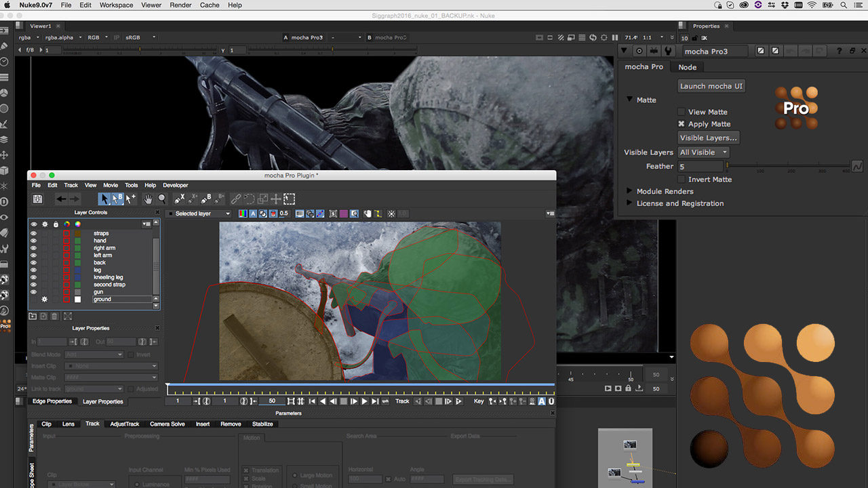
Task: Select the mocha Add Point arrow-plus tool
Action: pos(130,199)
